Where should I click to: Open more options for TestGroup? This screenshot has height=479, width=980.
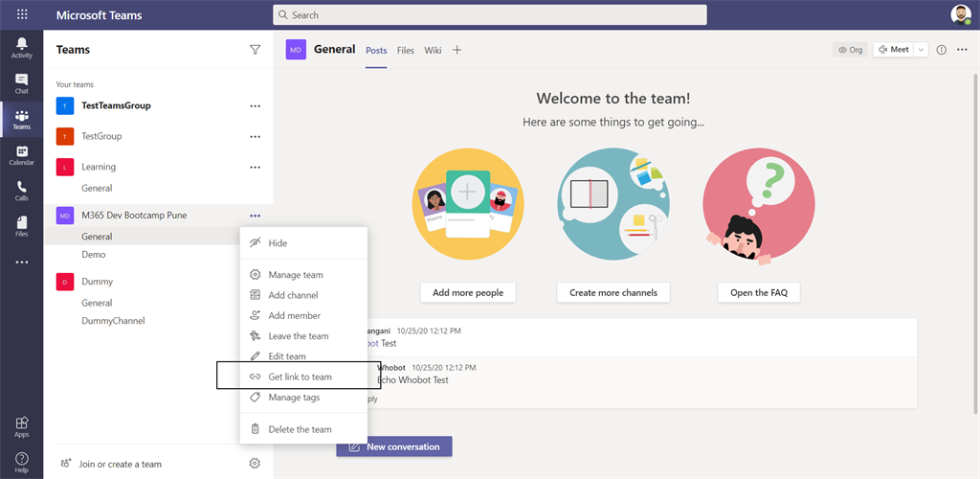pyautogui.click(x=255, y=136)
